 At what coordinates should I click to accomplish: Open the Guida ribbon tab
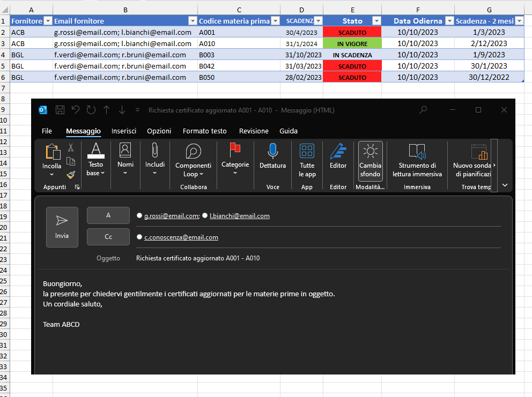click(x=289, y=131)
